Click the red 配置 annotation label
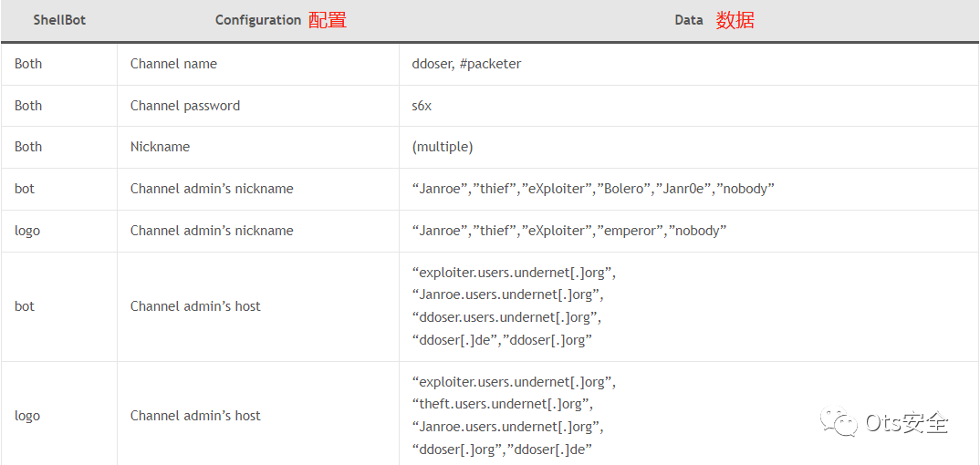The width and height of the screenshot is (980, 465). [x=328, y=20]
